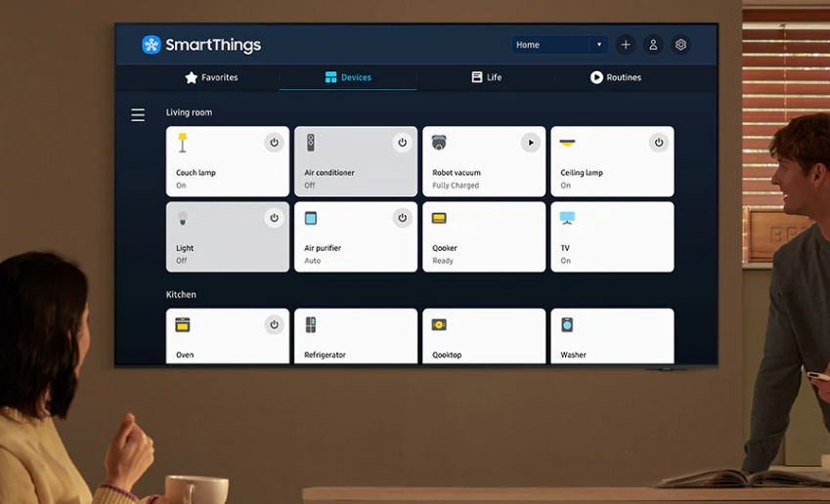
Task: Toggle power for Couch lamp
Action: point(274,143)
